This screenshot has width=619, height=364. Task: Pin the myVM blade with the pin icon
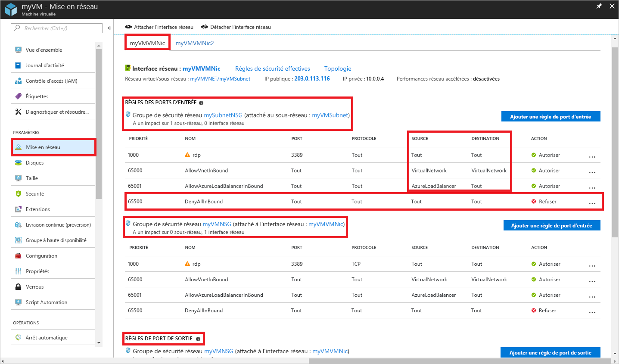(599, 6)
